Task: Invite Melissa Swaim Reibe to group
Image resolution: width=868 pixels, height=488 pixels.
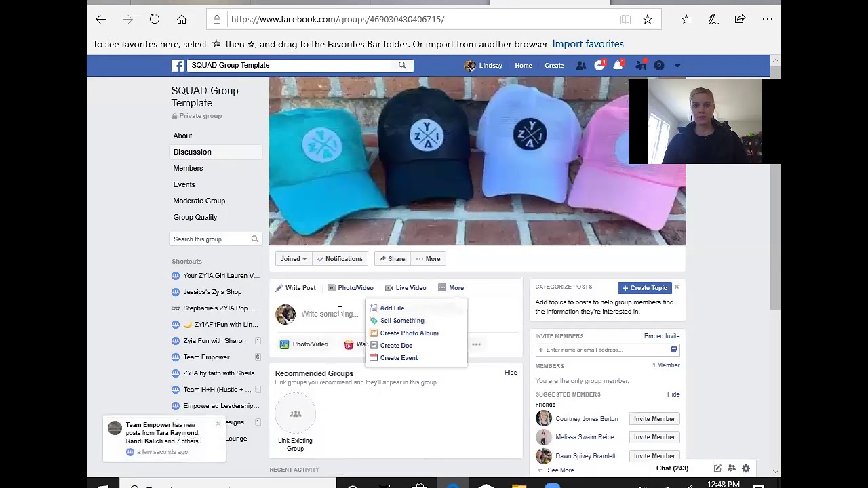Action: pos(654,437)
